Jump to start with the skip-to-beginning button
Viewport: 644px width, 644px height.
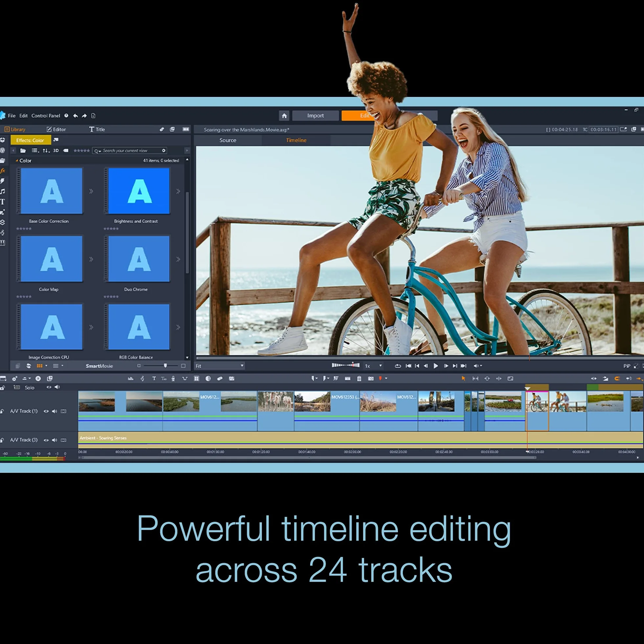(x=408, y=366)
